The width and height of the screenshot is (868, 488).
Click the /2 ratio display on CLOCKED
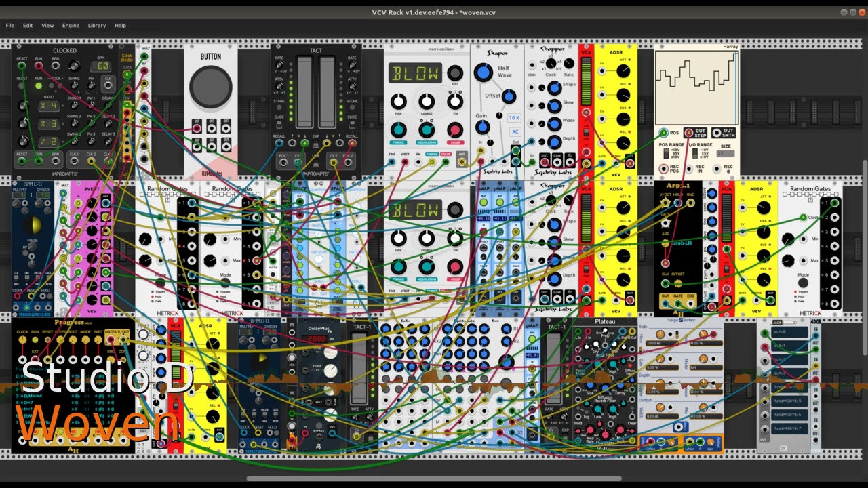(x=47, y=142)
